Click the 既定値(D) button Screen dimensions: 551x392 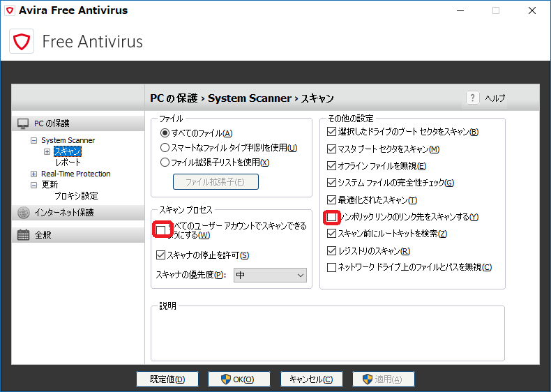(167, 379)
